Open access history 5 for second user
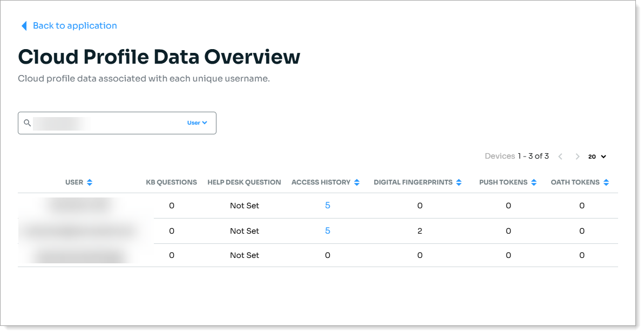 pyautogui.click(x=327, y=230)
